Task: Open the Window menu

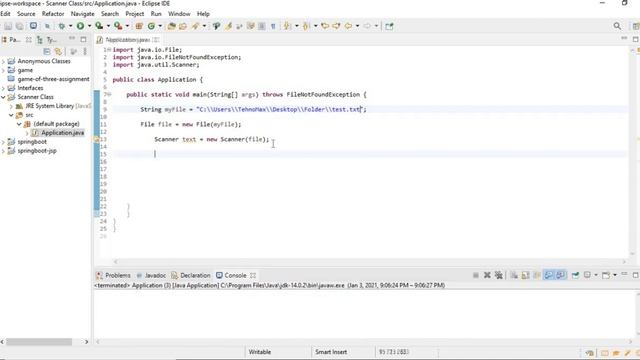Action: point(179,14)
